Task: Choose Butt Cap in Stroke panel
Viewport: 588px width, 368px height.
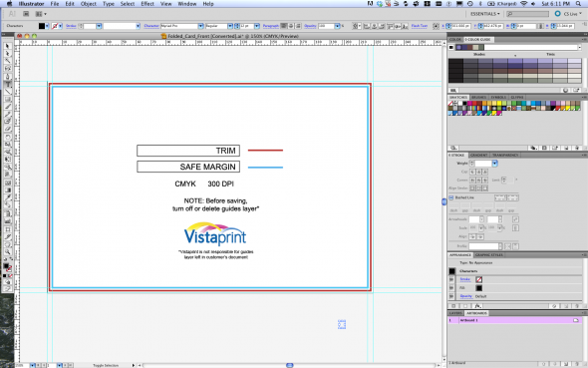Action: 472,172
